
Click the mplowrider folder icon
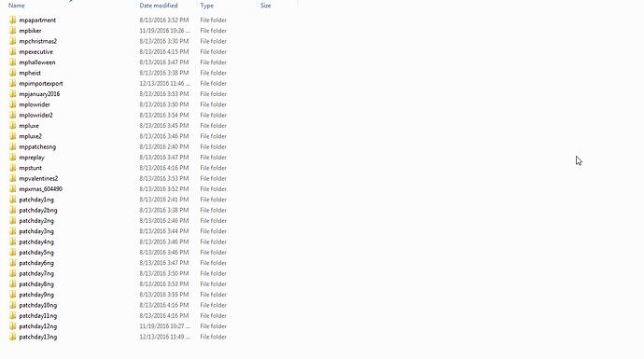[13, 104]
